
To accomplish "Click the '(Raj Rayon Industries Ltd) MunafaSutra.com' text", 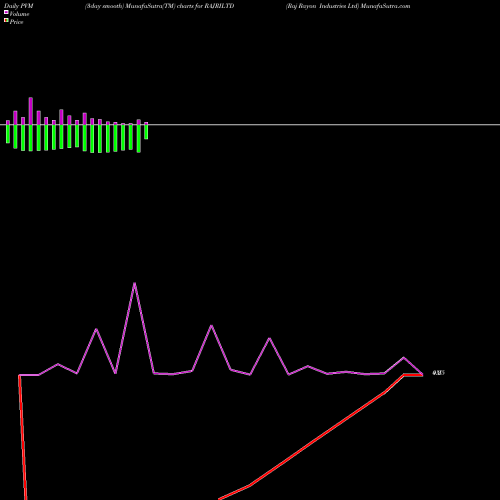I will [x=348, y=6].
